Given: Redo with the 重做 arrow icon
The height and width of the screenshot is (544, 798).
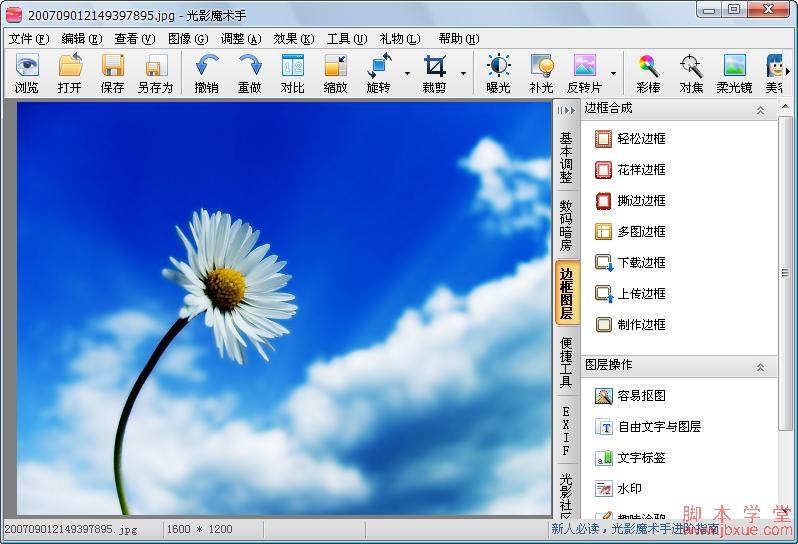Looking at the screenshot, I should (250, 66).
